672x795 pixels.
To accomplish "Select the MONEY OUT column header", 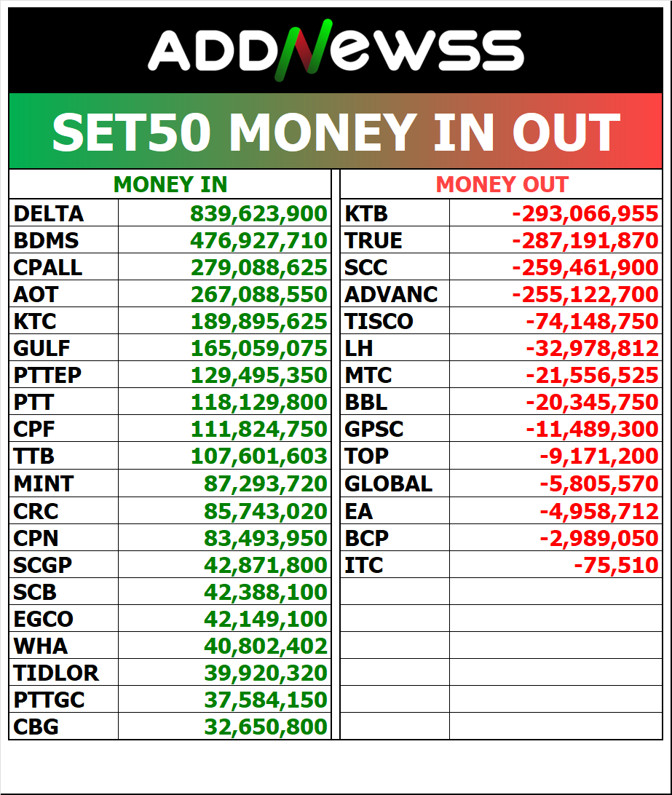I will 502,185.
